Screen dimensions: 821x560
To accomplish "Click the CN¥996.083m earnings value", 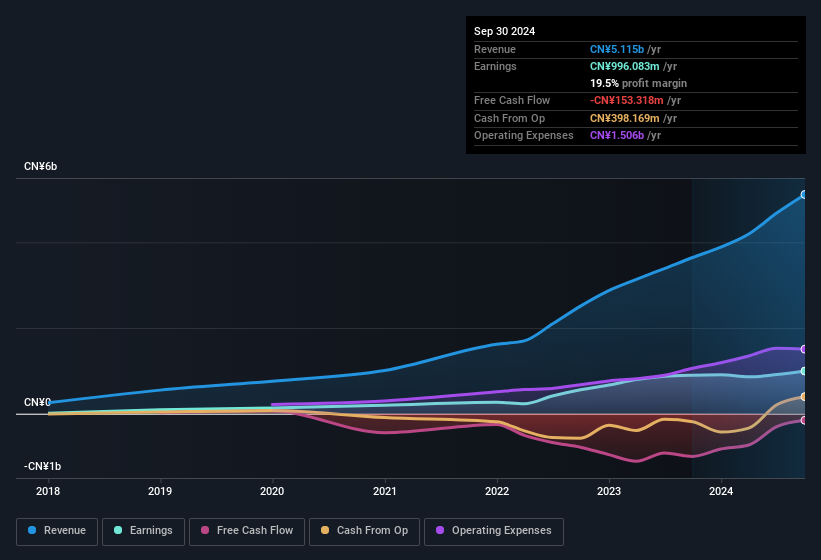I will coord(625,66).
